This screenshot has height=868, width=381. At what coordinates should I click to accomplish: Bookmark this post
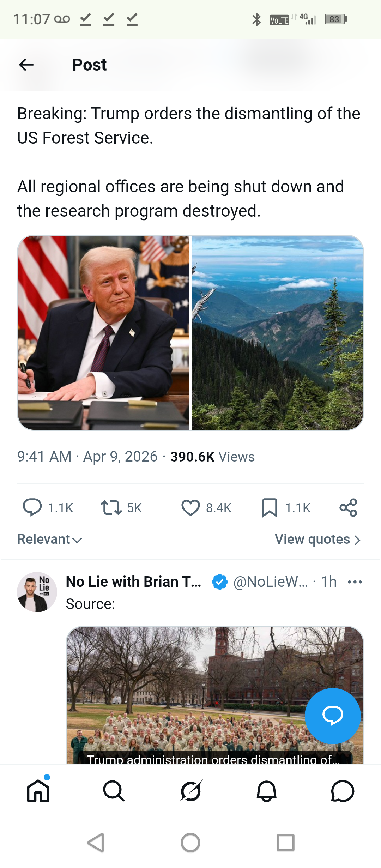coord(270,508)
